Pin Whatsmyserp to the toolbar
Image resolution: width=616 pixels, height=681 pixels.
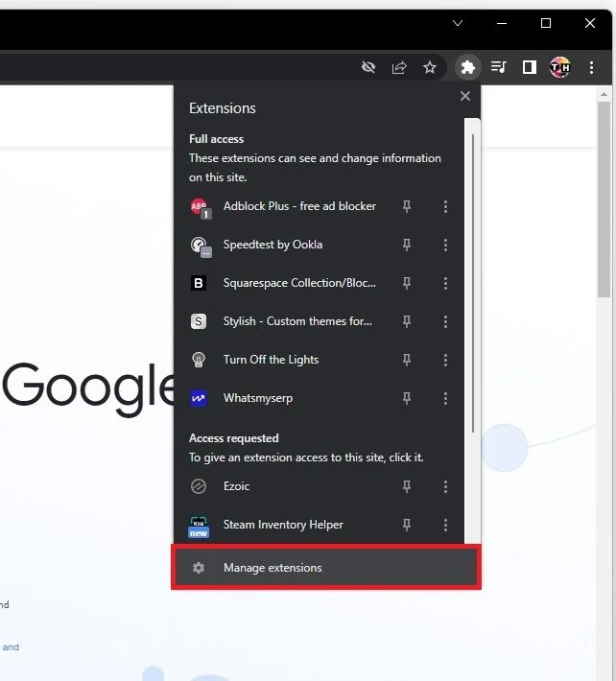[x=407, y=398]
